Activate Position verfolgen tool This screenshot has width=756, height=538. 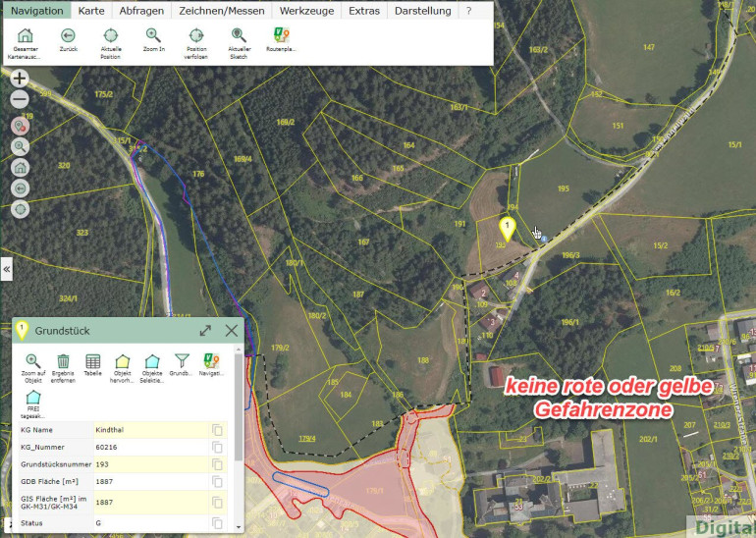coord(195,36)
